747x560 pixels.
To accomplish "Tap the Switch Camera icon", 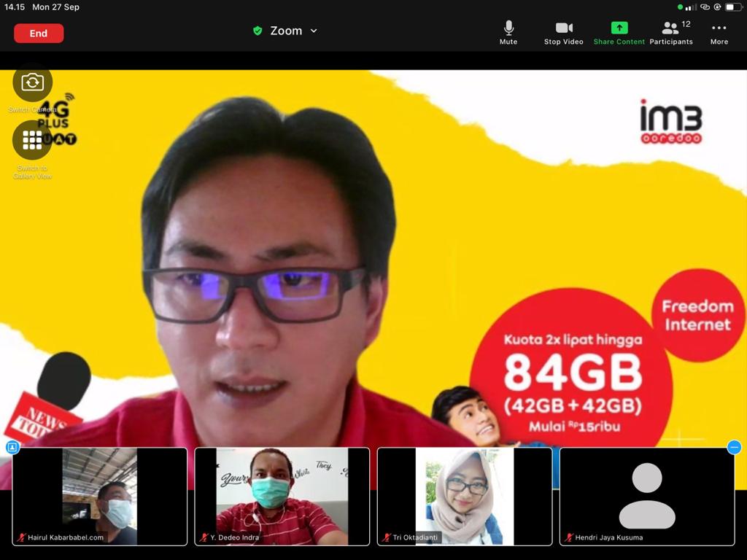I will point(32,82).
